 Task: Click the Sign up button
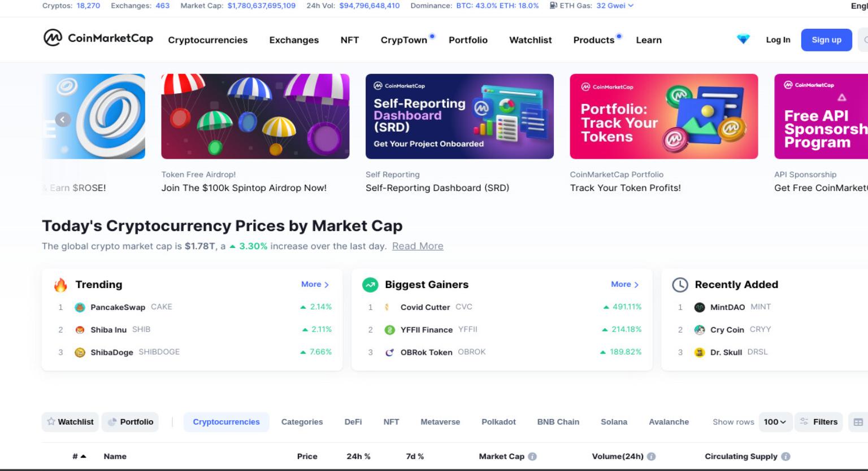point(826,40)
